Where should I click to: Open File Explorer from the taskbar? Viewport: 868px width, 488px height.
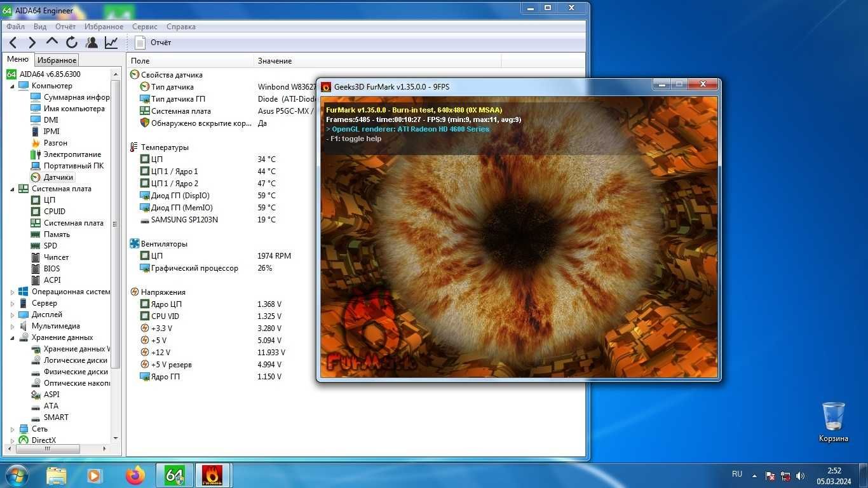pyautogui.click(x=57, y=475)
